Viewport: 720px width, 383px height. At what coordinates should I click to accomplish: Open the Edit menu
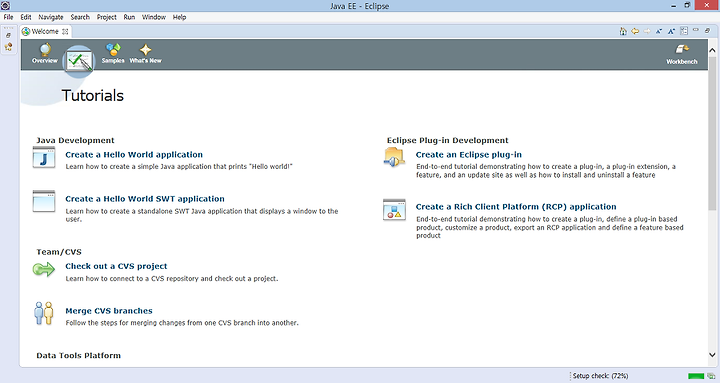pos(26,17)
